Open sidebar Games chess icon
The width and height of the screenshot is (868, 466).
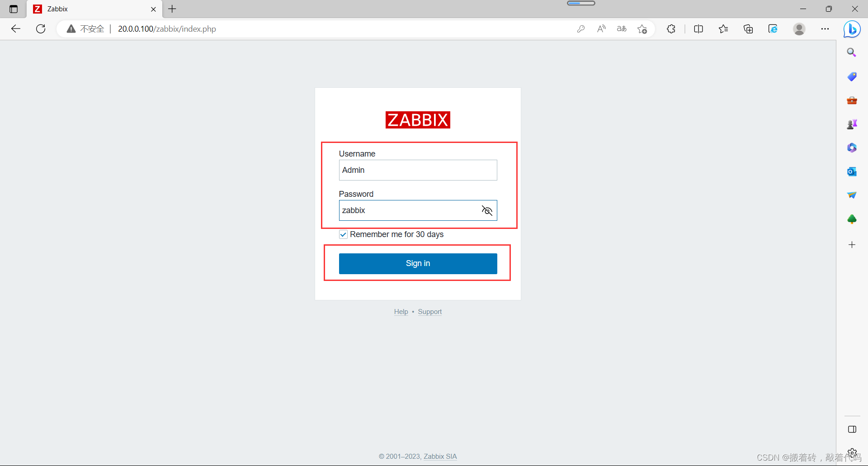click(852, 124)
